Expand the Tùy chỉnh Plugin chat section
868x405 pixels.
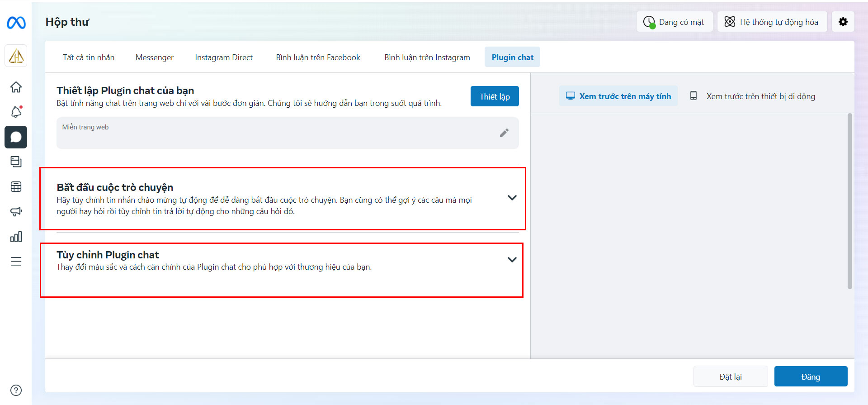[x=512, y=260]
